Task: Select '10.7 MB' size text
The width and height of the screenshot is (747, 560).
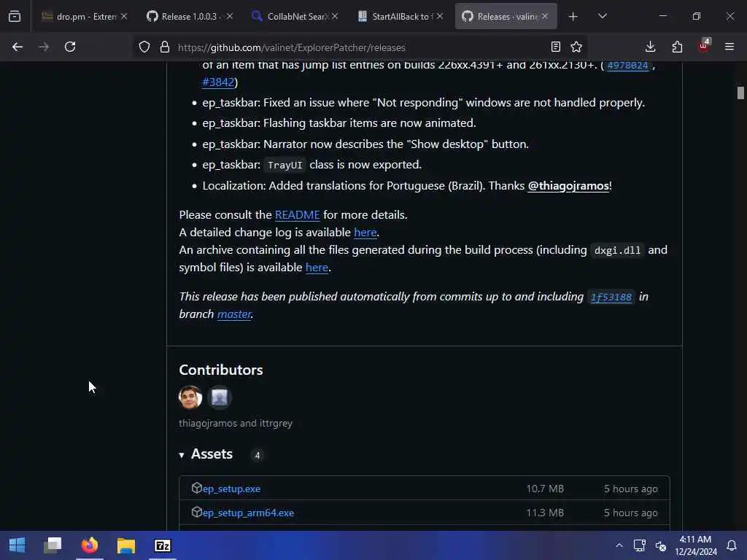Action: tap(545, 489)
